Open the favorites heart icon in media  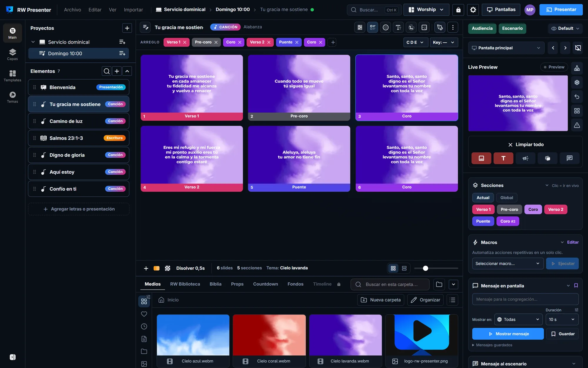pos(144,314)
